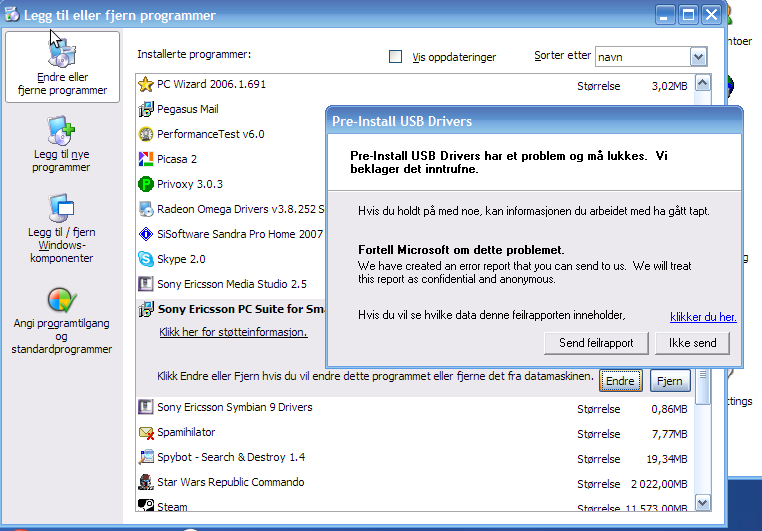This screenshot has height=531, width=762.
Task: Open Angi programtilgang og standardprogrammer
Action: click(x=61, y=321)
